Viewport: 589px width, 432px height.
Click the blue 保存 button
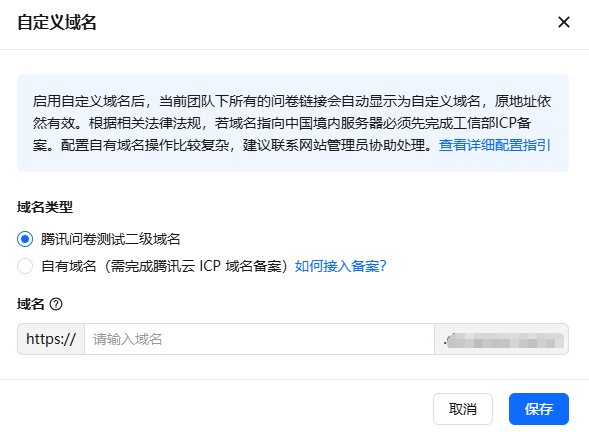[539, 409]
